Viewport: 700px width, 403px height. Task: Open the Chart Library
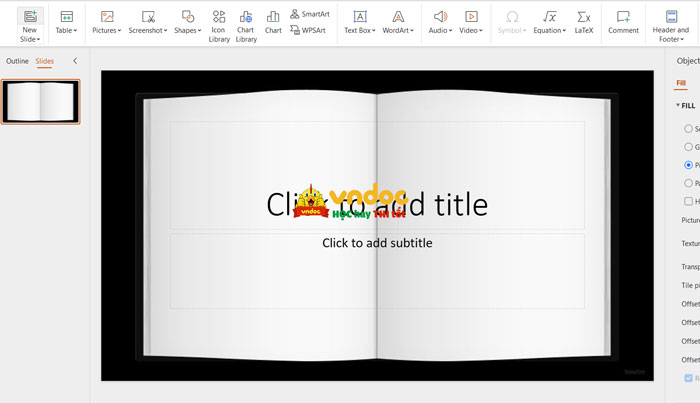pyautogui.click(x=246, y=17)
